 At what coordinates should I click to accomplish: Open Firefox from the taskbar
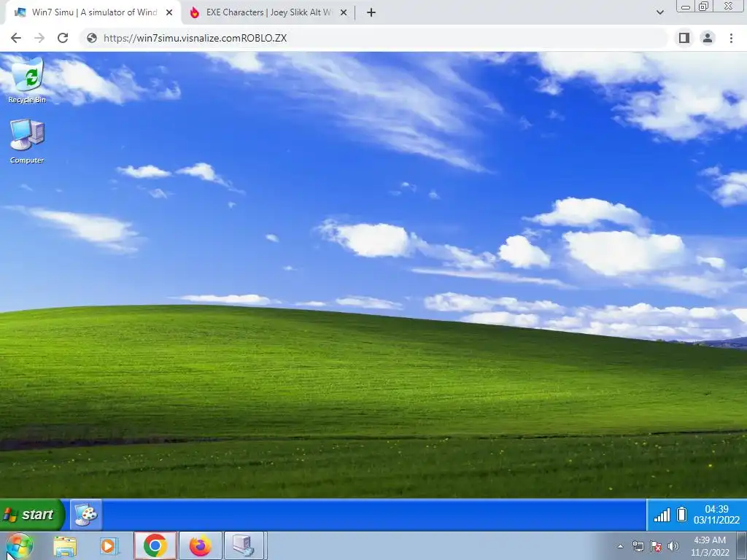(x=200, y=545)
